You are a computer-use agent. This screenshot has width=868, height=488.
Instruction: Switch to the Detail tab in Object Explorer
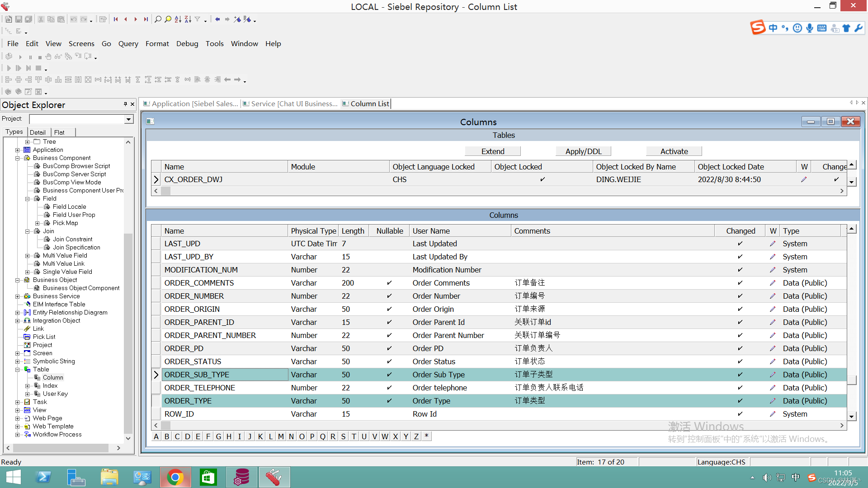(x=38, y=132)
